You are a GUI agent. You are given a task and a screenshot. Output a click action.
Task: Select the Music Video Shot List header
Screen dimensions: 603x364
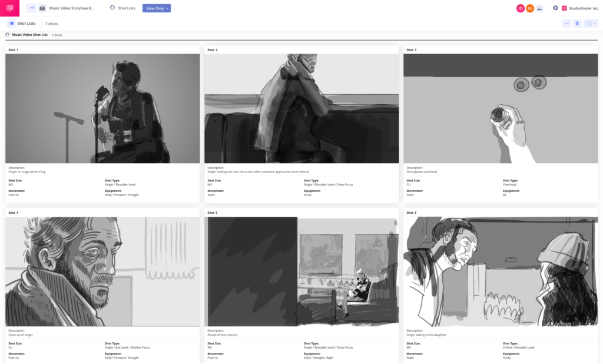[30, 34]
